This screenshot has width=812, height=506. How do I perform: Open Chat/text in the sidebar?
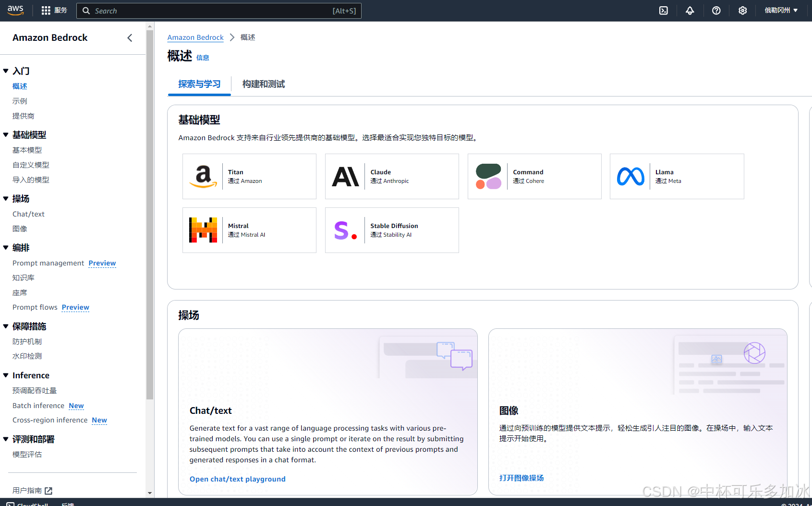[28, 214]
